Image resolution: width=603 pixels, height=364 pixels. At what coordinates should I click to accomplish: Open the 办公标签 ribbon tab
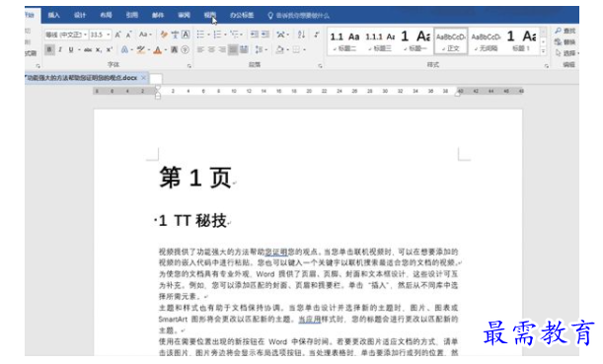tap(242, 16)
